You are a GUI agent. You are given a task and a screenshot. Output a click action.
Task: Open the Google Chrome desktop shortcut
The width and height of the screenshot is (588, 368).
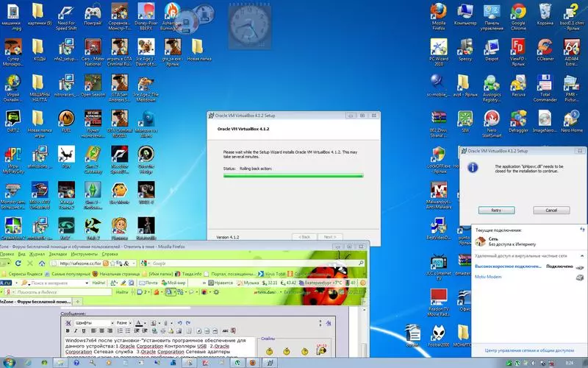point(518,13)
